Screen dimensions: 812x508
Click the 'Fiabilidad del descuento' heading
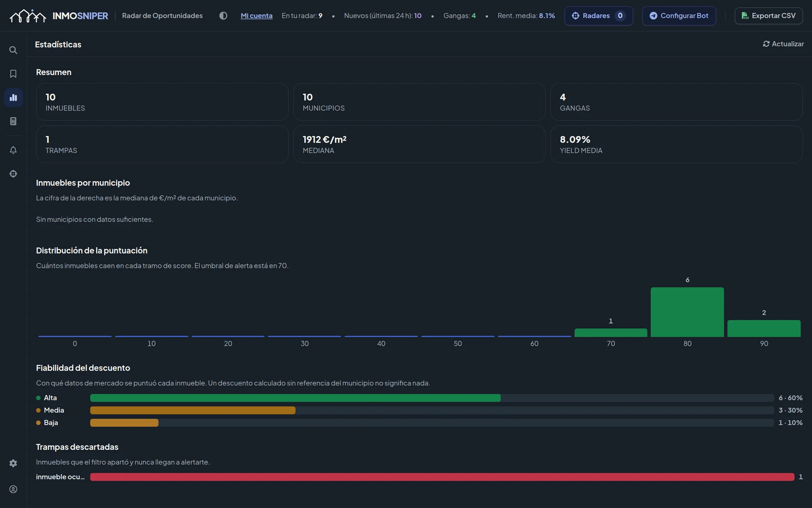tap(83, 368)
